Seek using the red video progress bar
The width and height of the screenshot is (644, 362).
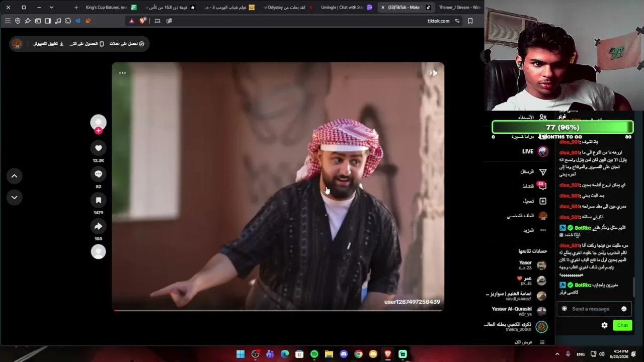pos(278,310)
